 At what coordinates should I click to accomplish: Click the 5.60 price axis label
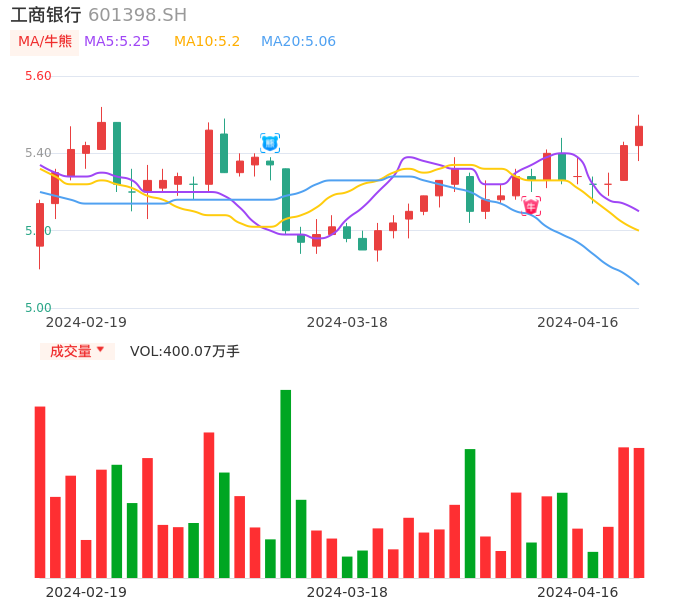click(x=38, y=76)
